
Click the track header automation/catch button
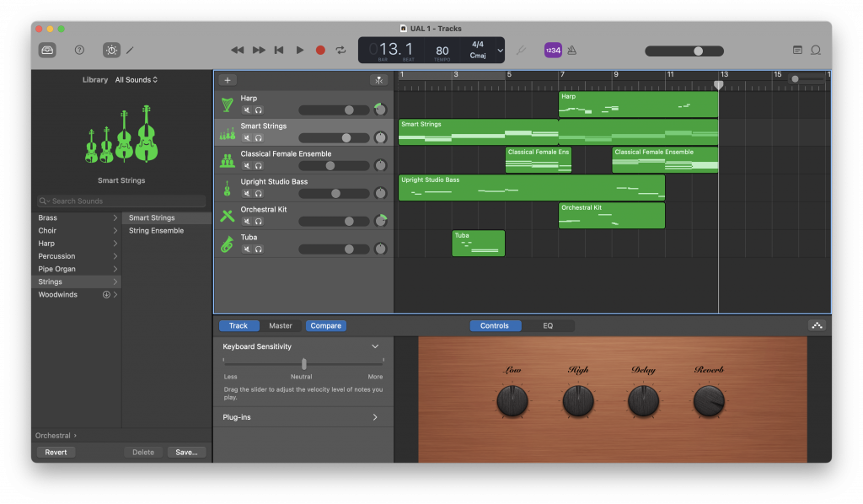point(378,80)
